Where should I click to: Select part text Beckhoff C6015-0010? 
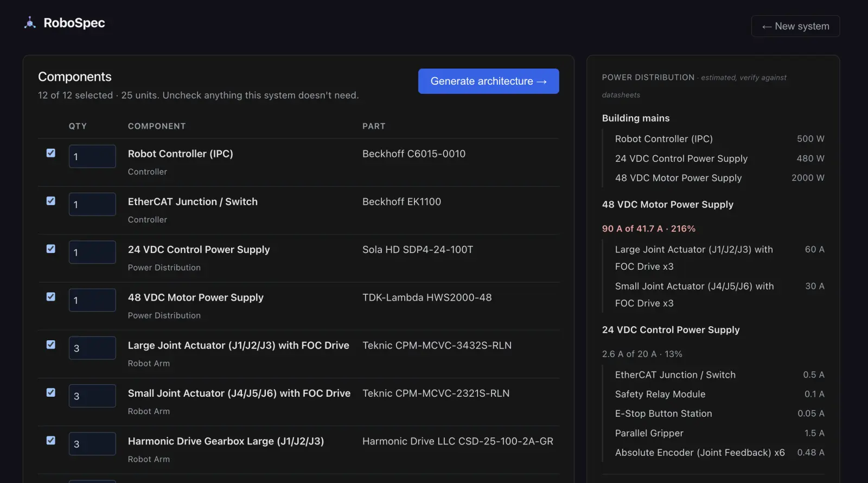(414, 154)
